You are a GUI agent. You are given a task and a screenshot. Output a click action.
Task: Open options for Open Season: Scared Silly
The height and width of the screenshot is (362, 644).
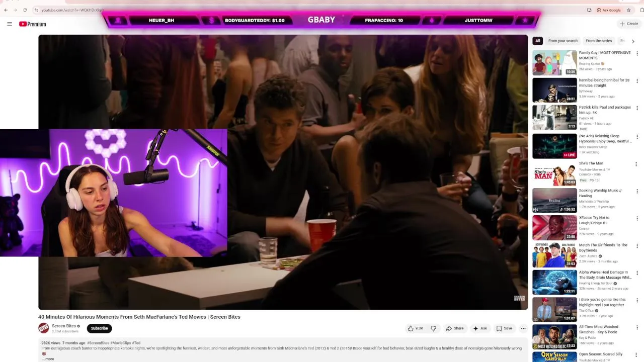(x=637, y=354)
